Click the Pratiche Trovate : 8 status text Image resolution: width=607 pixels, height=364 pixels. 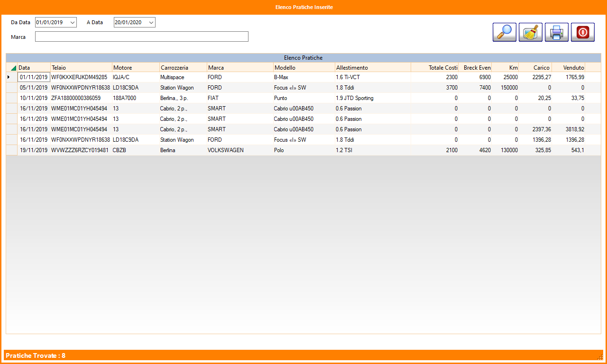tap(36, 355)
